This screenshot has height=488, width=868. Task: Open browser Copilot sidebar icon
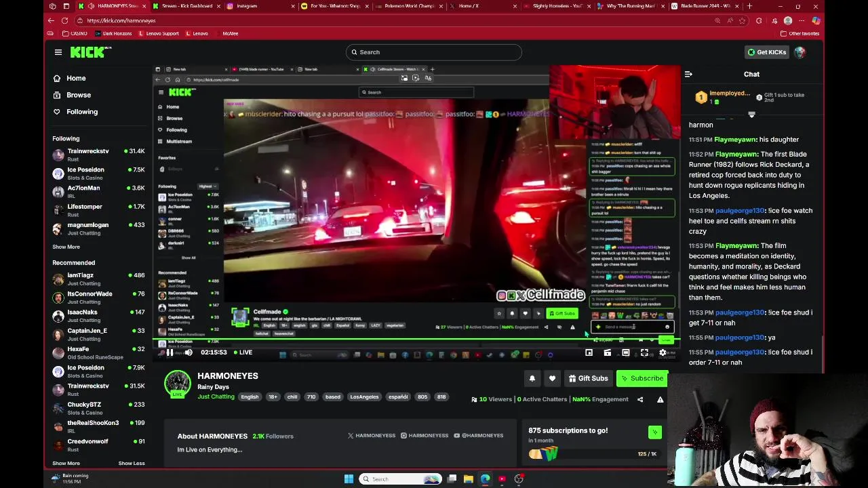(816, 20)
